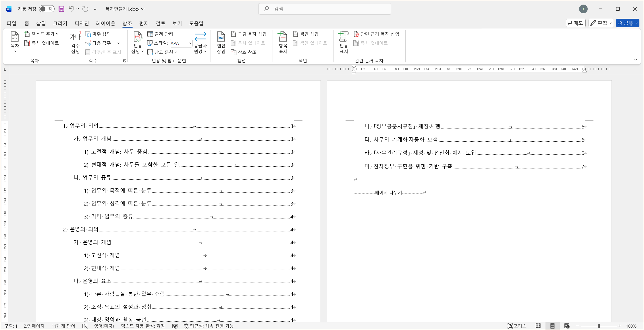Click the Undo arrow icon
The image size is (644, 330).
[x=71, y=9]
